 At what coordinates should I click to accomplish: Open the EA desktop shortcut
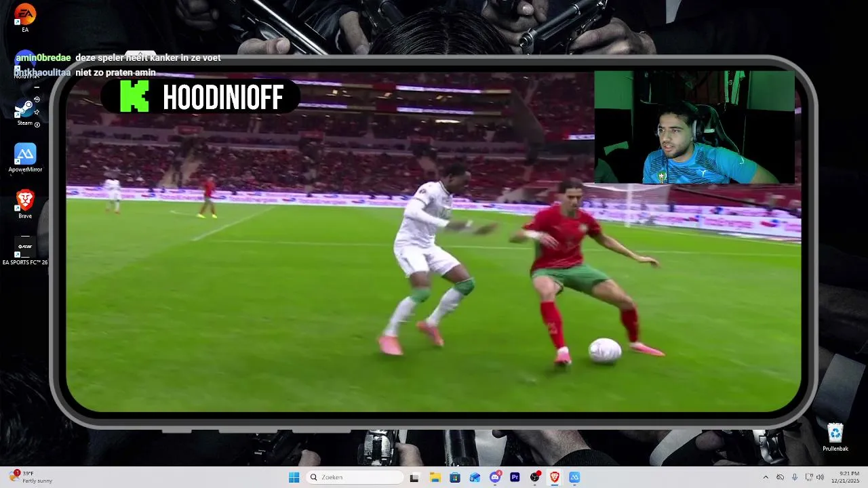pyautogui.click(x=25, y=18)
